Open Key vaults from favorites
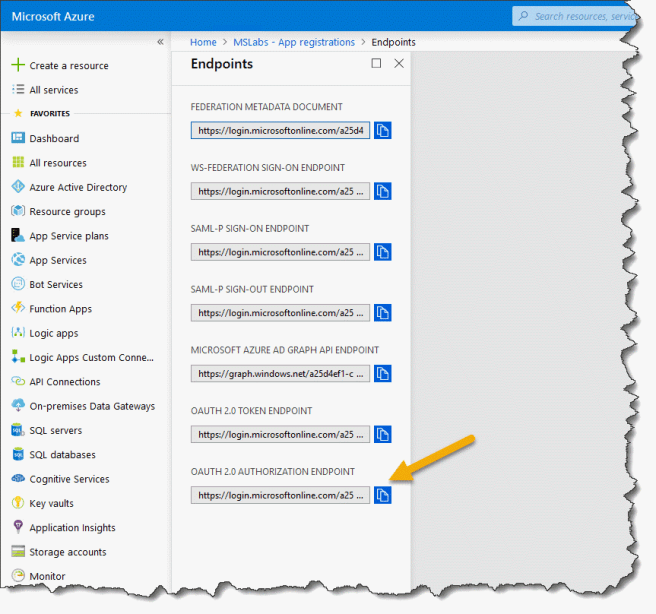 click(51, 503)
